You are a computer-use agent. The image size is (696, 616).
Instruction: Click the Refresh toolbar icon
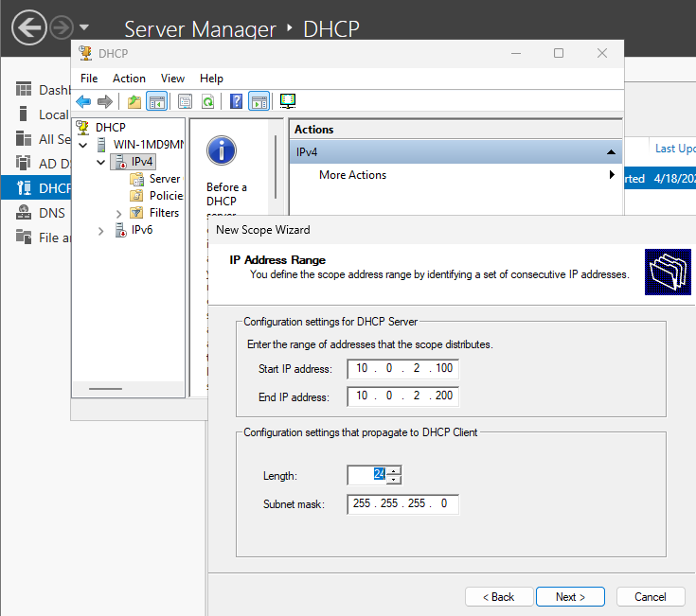207,101
